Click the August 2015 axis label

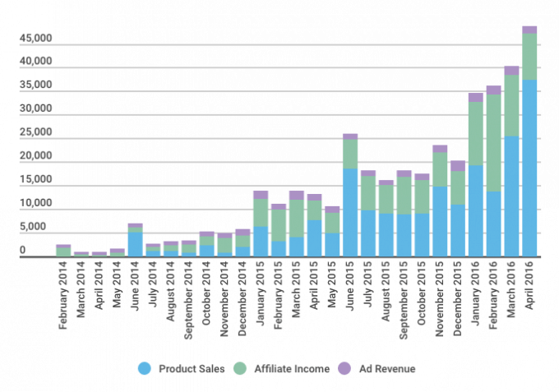click(x=386, y=291)
